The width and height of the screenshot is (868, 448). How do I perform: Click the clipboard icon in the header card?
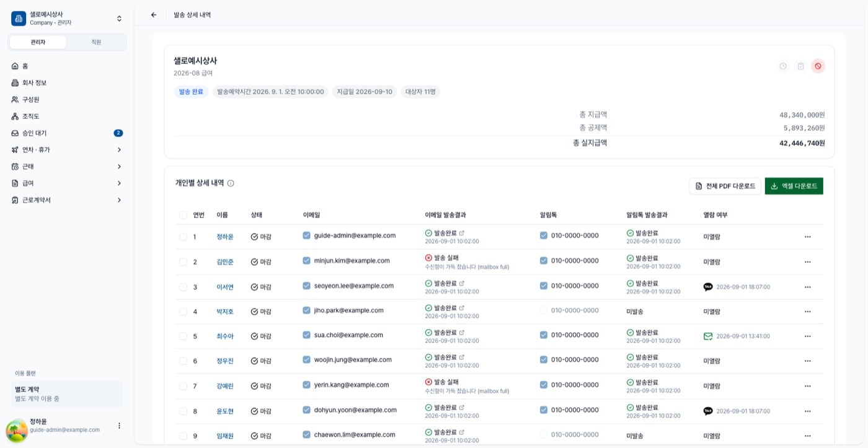pyautogui.click(x=800, y=66)
